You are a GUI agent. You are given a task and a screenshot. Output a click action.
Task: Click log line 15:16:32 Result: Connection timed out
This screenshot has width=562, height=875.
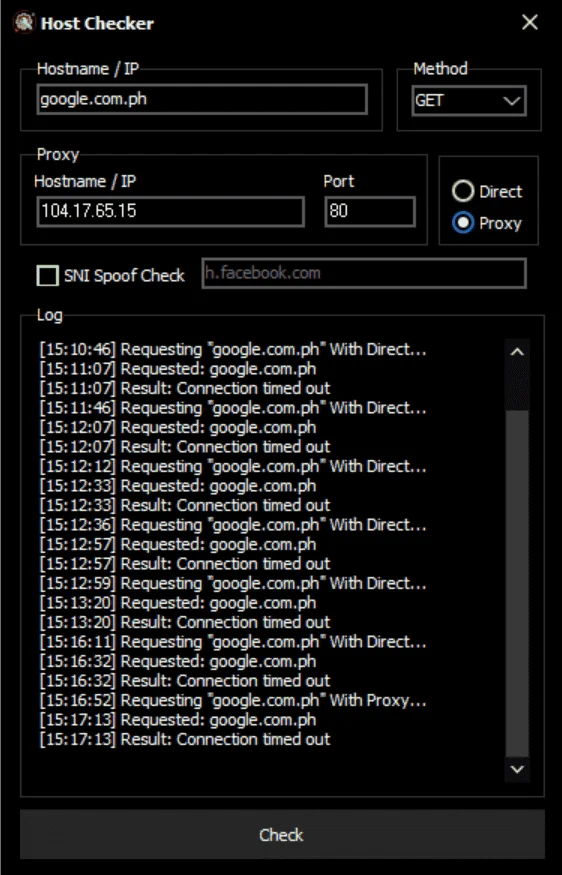pos(185,681)
